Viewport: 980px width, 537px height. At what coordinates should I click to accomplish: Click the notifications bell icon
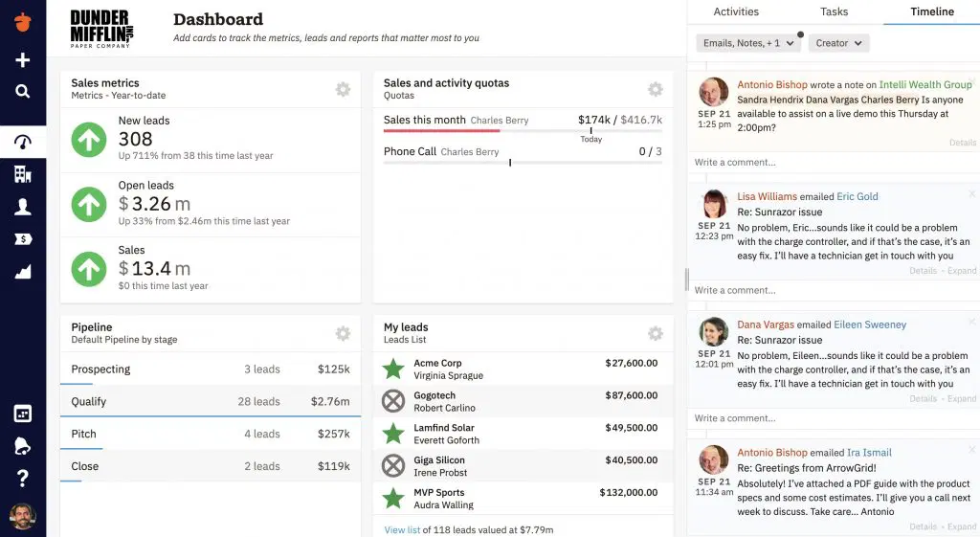pos(23,446)
